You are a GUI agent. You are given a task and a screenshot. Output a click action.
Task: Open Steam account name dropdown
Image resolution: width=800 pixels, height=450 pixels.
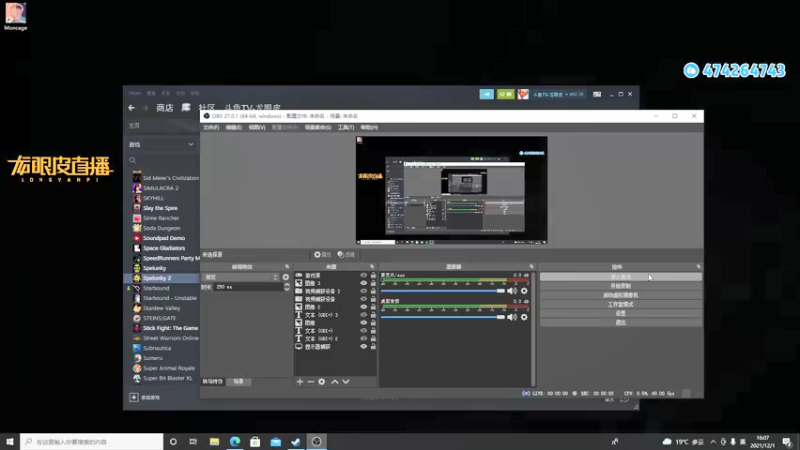pyautogui.click(x=558, y=94)
